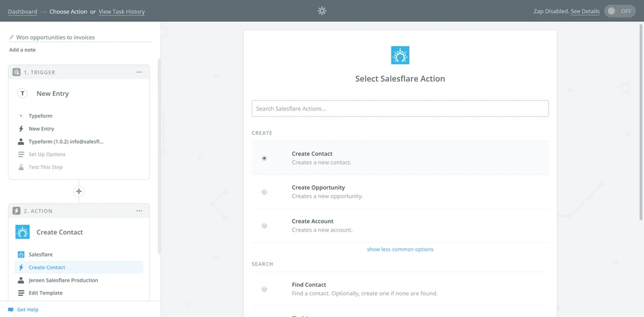Click the Zap name field Won opportunities to invoices
The image size is (644, 317).
(80, 37)
